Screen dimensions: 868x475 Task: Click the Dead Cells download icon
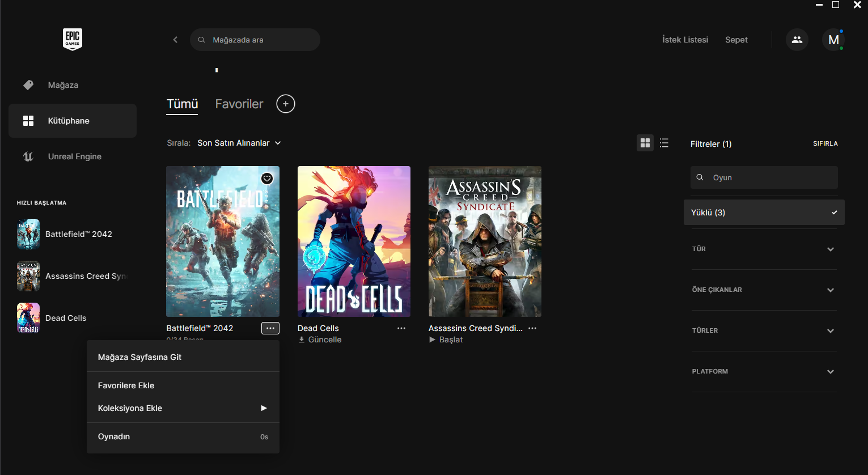302,340
